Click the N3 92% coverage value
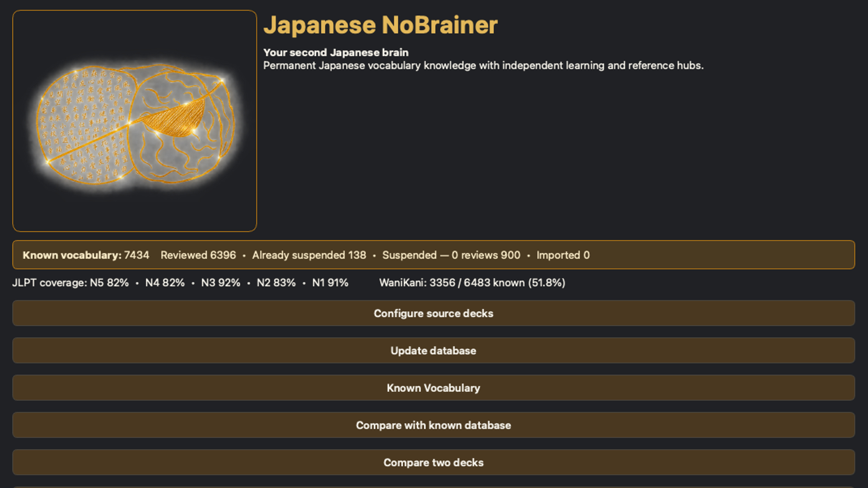Screen dimensions: 868x488 click(x=220, y=282)
